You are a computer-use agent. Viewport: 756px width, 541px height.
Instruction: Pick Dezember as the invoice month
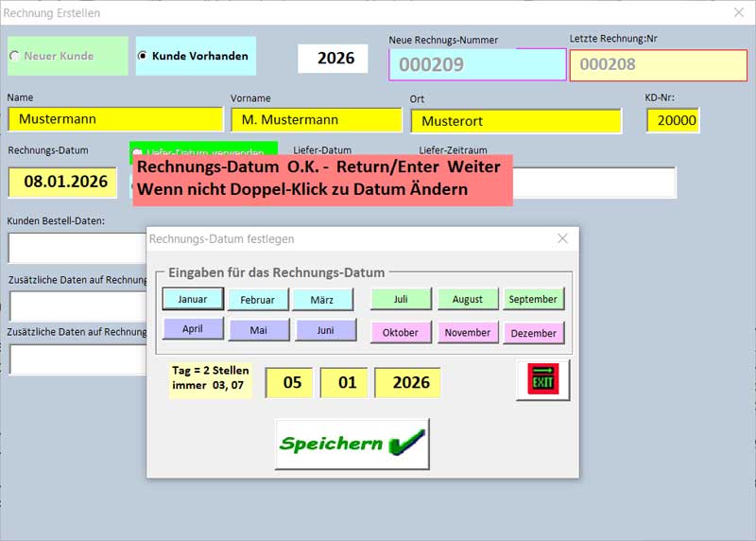click(x=533, y=333)
